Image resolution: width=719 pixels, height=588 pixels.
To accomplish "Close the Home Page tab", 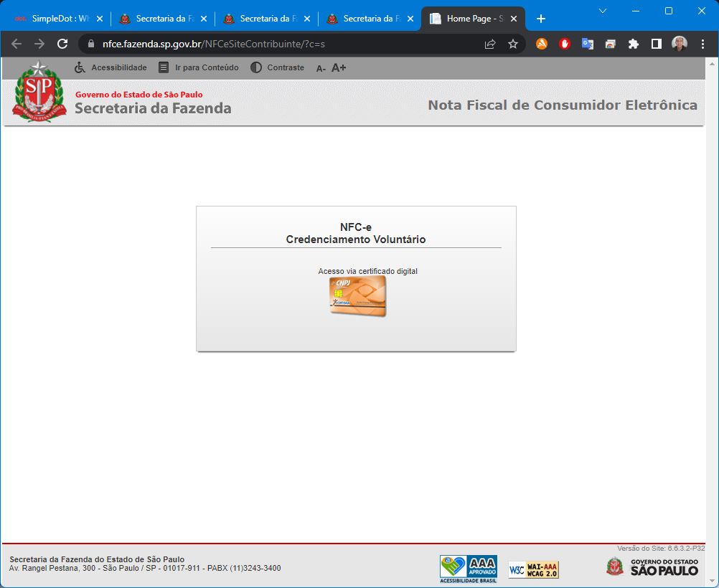I will click(x=514, y=19).
